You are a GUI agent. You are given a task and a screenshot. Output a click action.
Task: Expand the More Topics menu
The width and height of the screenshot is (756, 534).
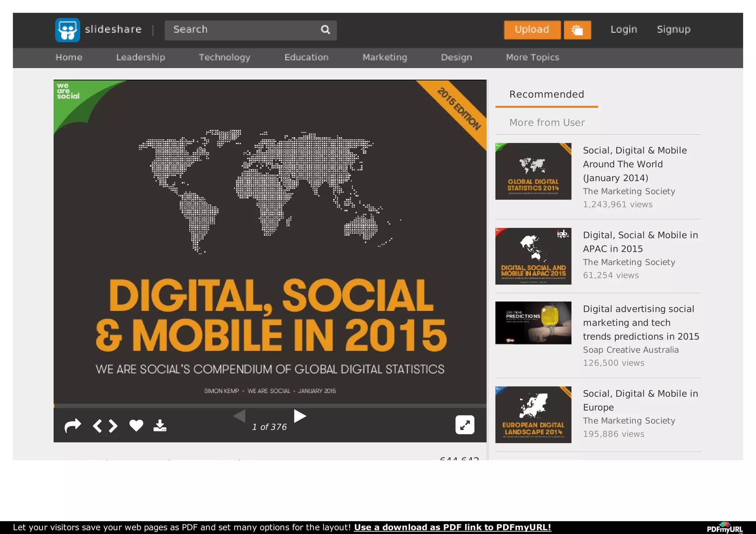[x=533, y=58]
